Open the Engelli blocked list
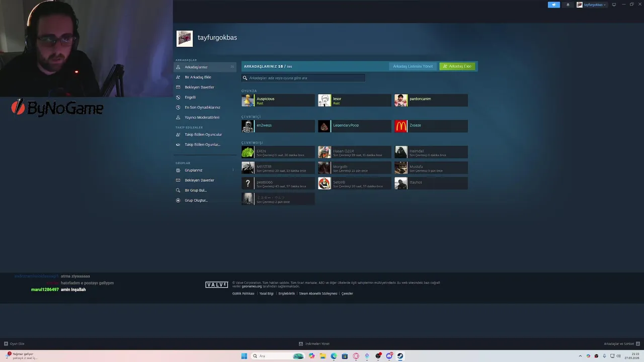Screen dimensions: 644x362 click(x=205, y=97)
